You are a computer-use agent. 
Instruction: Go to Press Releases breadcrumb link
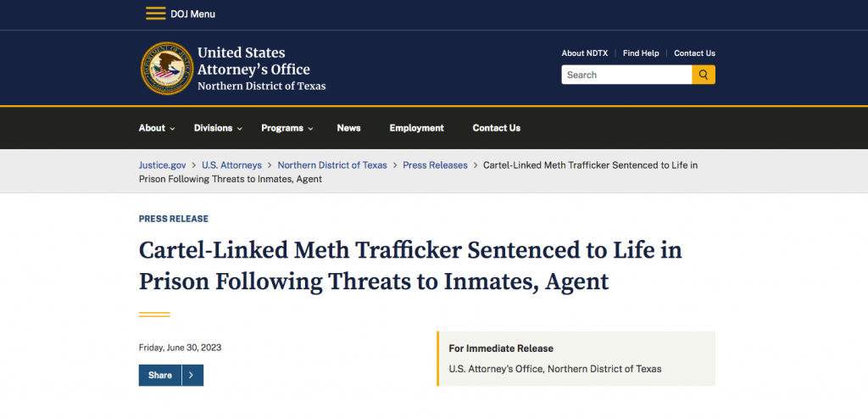click(435, 165)
